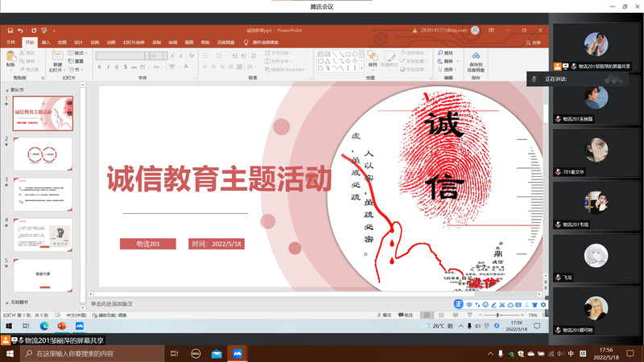Image resolution: width=644 pixels, height=362 pixels.
Task: Click the notes area placeholder text below the slide
Action: [113, 303]
